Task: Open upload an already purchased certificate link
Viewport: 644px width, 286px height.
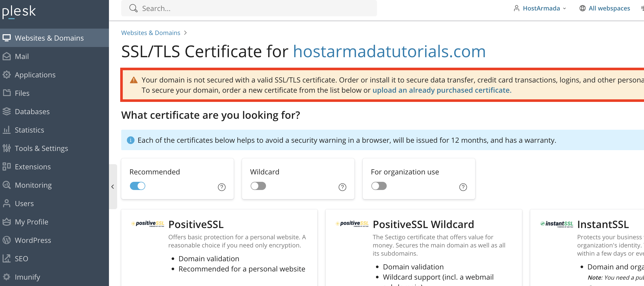Action: [x=442, y=90]
